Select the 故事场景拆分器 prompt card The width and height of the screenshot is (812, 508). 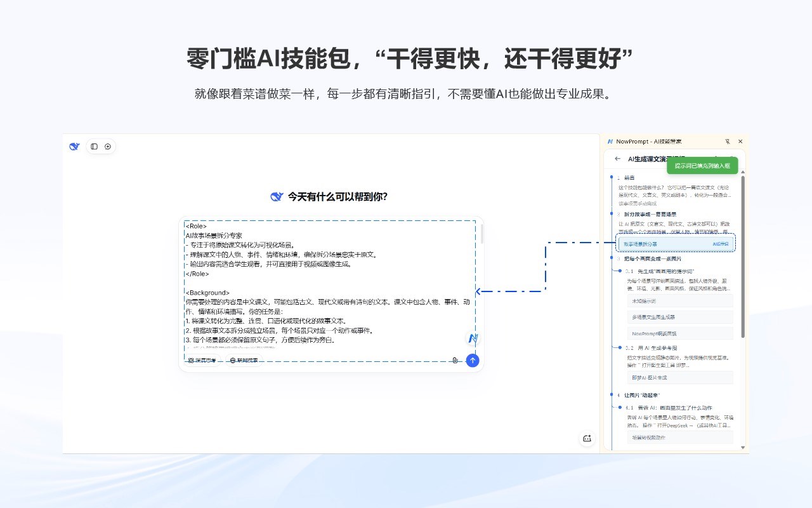coord(676,243)
